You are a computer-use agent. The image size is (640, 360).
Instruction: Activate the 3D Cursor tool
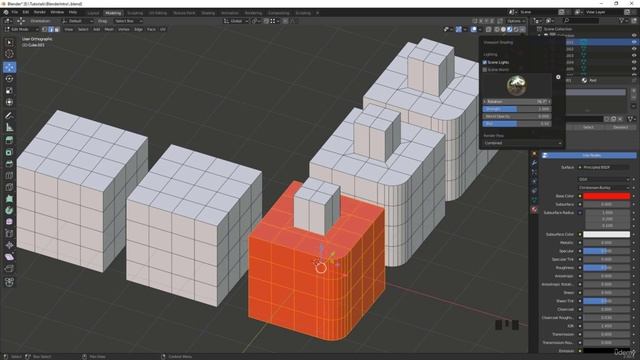point(9,53)
